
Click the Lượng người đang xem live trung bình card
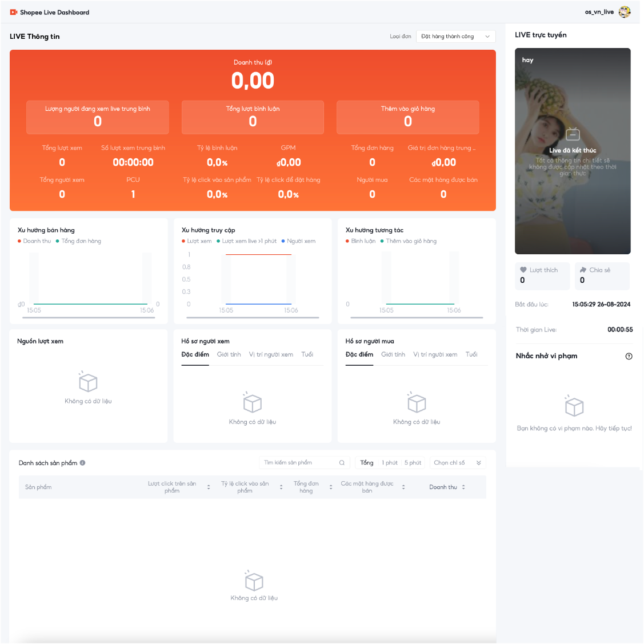98,118
